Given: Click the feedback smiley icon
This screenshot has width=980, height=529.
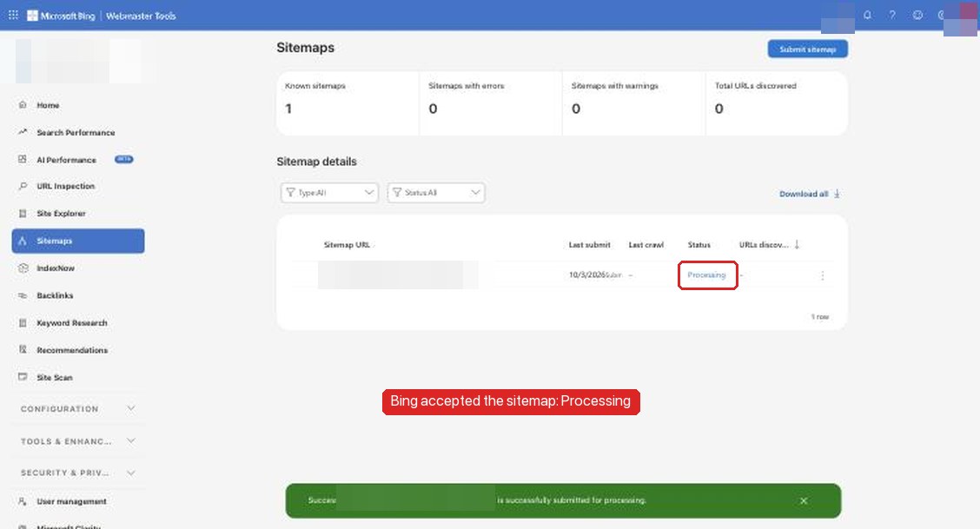Looking at the screenshot, I should point(917,15).
